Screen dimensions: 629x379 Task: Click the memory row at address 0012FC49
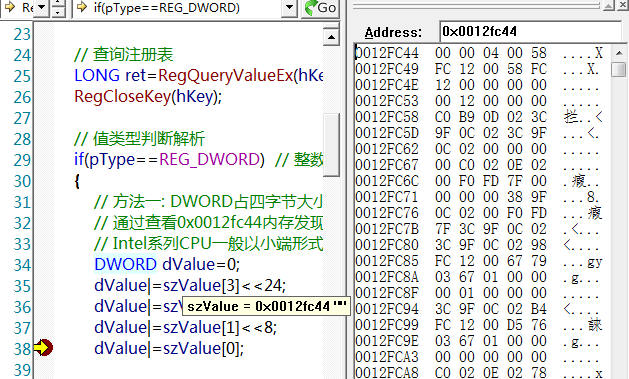point(479,69)
